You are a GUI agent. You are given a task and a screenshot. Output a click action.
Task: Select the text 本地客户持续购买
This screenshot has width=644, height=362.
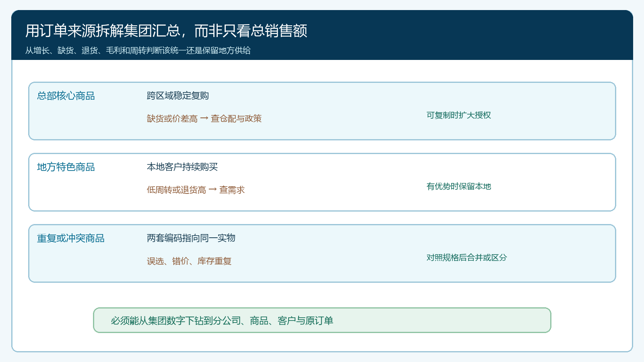tap(182, 167)
